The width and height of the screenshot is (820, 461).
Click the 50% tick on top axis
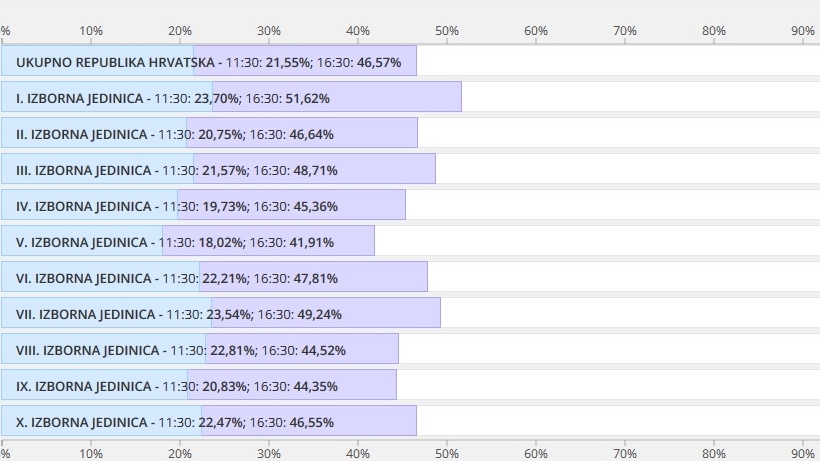[447, 31]
